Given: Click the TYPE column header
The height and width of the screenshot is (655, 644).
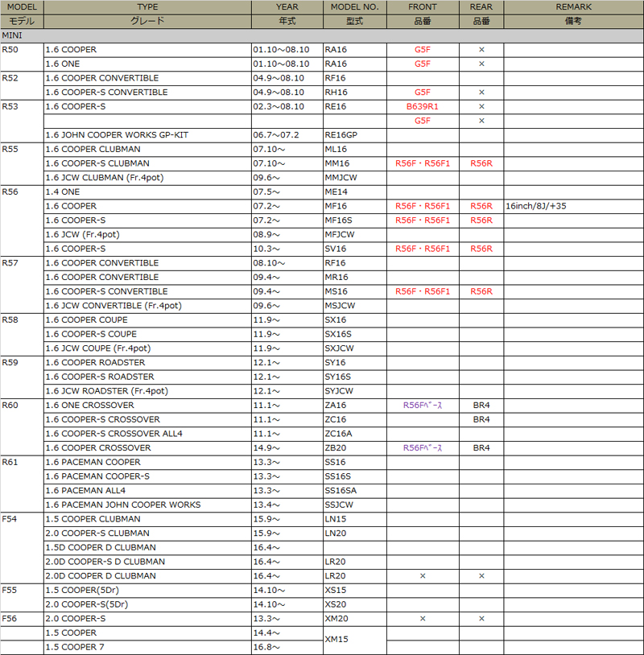Looking at the screenshot, I should pos(147,7).
